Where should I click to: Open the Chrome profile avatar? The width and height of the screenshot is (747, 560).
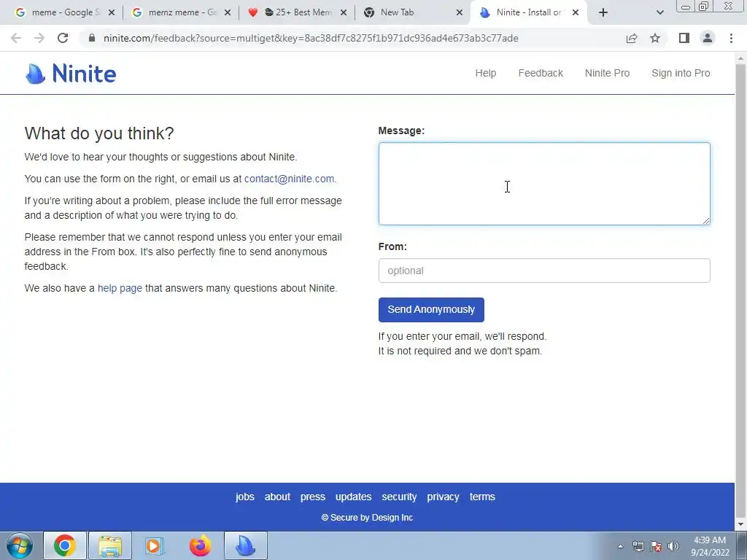(708, 38)
